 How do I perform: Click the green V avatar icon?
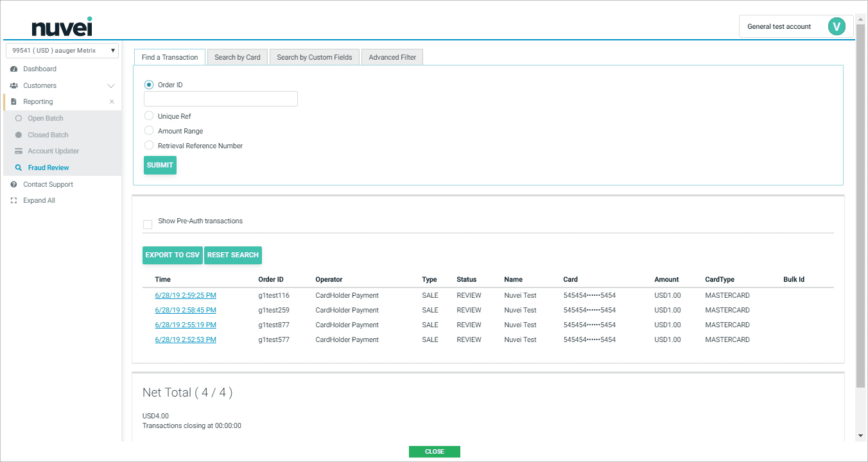coord(836,26)
